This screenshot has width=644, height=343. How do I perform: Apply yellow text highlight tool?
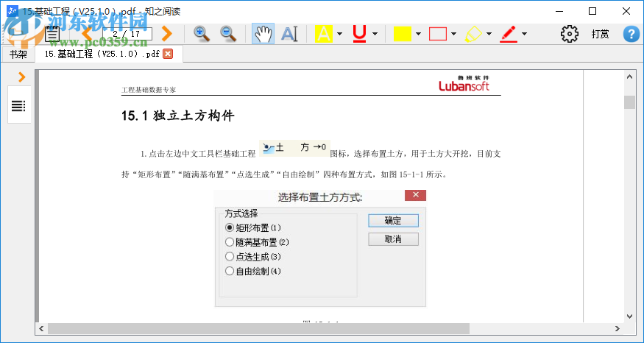tap(324, 34)
